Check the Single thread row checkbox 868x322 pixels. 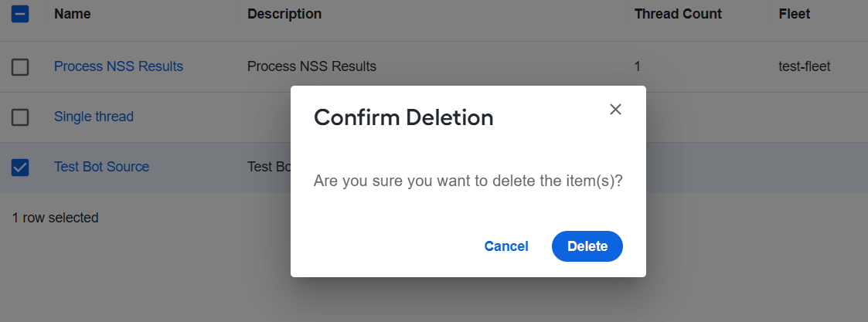(20, 117)
